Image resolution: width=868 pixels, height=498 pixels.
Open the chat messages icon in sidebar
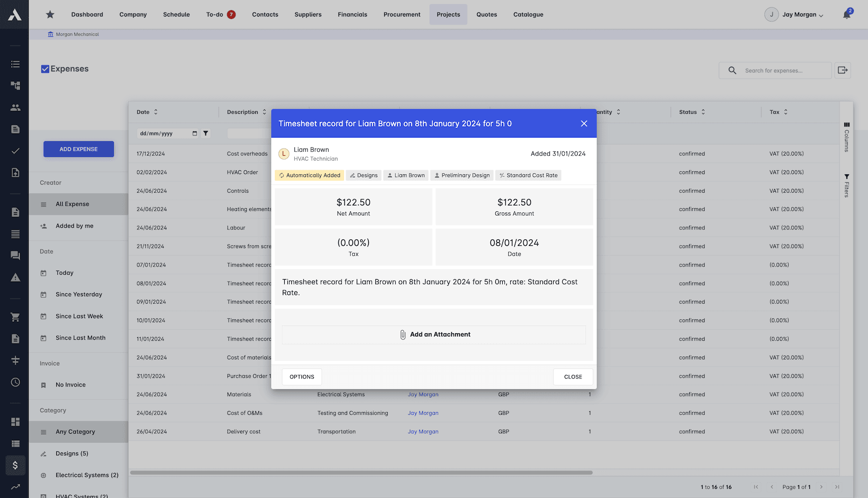click(15, 256)
